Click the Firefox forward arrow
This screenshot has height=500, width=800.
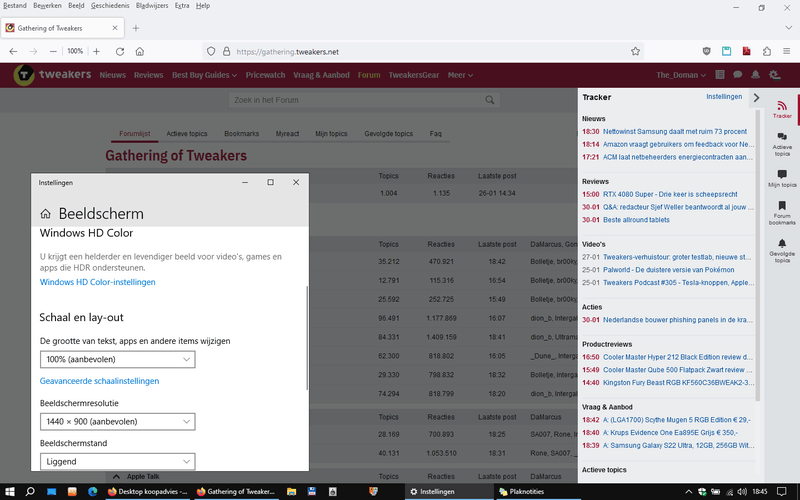(33, 52)
